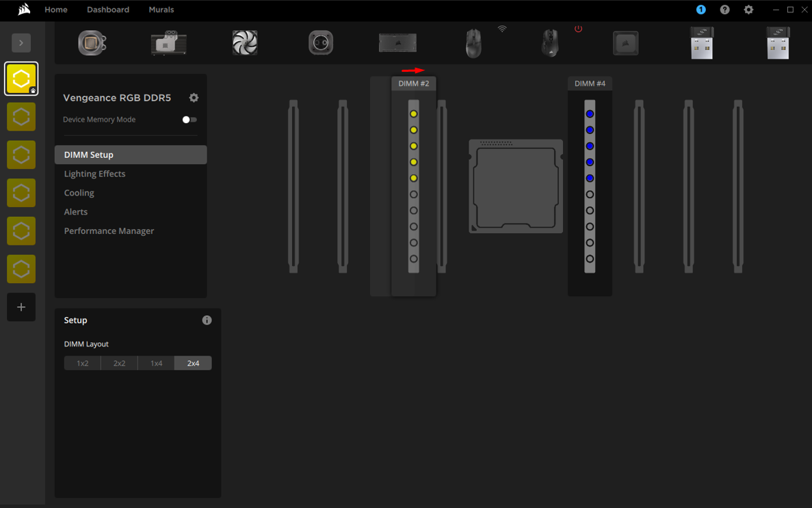Click the bottommost unlit LED on DIMM #4
The image size is (812, 508).
(x=590, y=259)
